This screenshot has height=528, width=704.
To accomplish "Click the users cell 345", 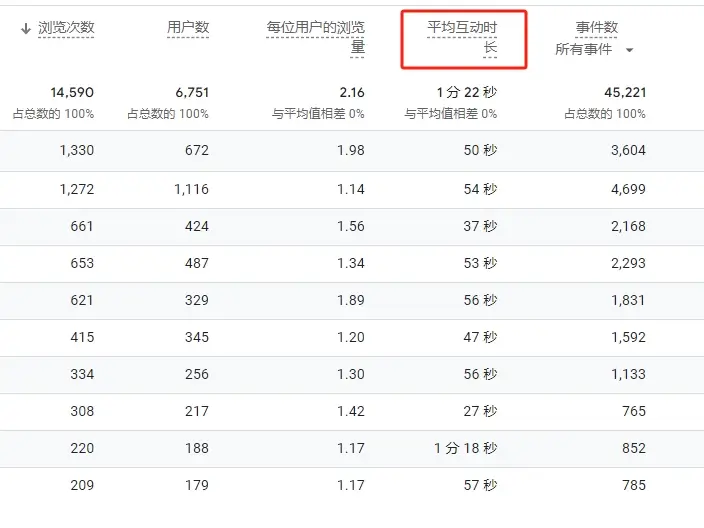I will [x=197, y=337].
